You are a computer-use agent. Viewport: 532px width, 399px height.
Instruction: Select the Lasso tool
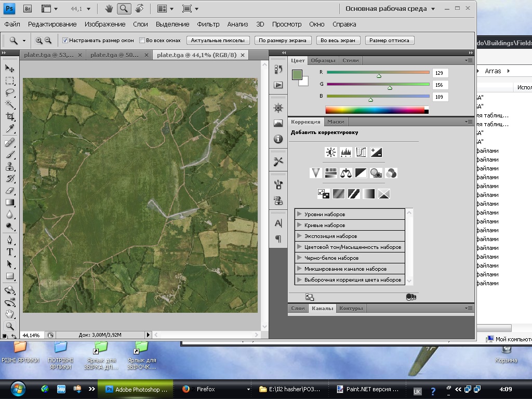(10, 92)
